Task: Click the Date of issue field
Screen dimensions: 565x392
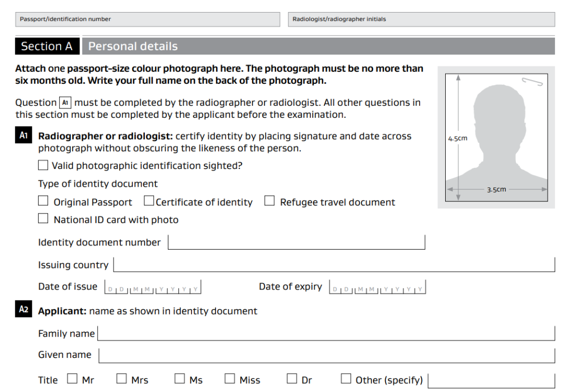Action: [x=153, y=288]
